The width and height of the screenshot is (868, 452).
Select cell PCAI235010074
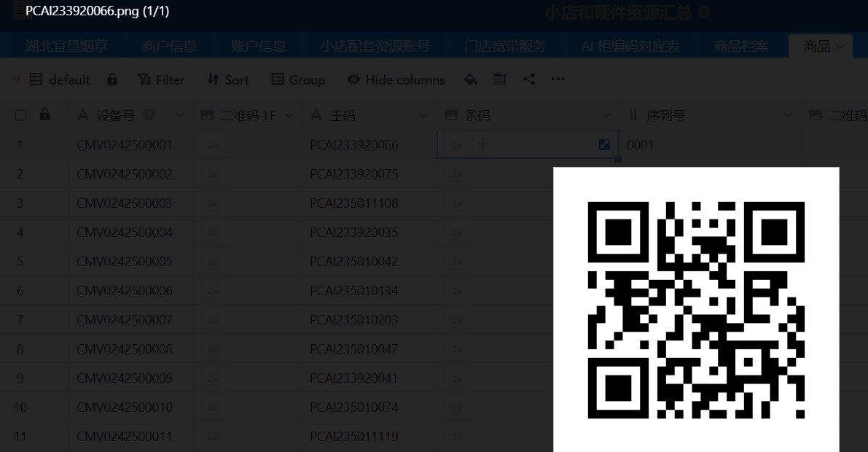(x=370, y=407)
